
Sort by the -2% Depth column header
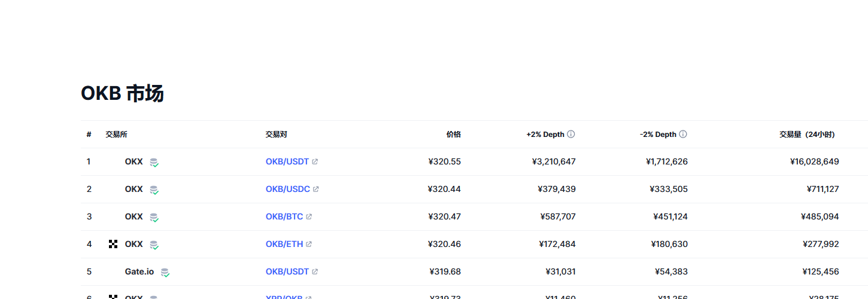658,135
